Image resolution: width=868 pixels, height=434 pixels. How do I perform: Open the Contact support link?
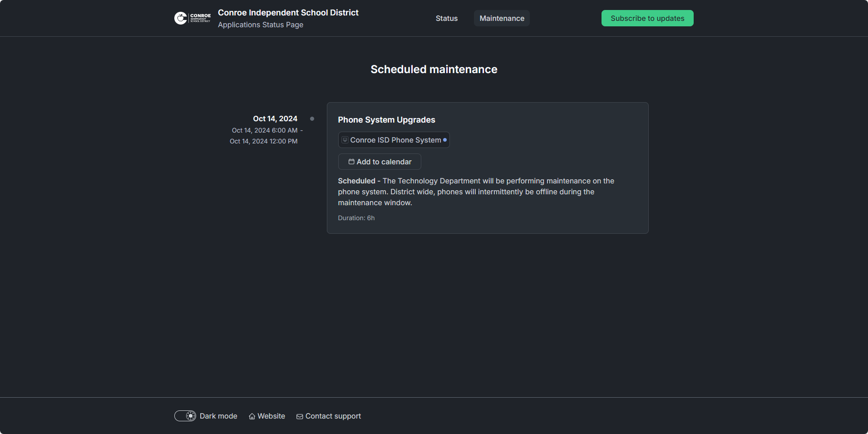pyautogui.click(x=333, y=416)
